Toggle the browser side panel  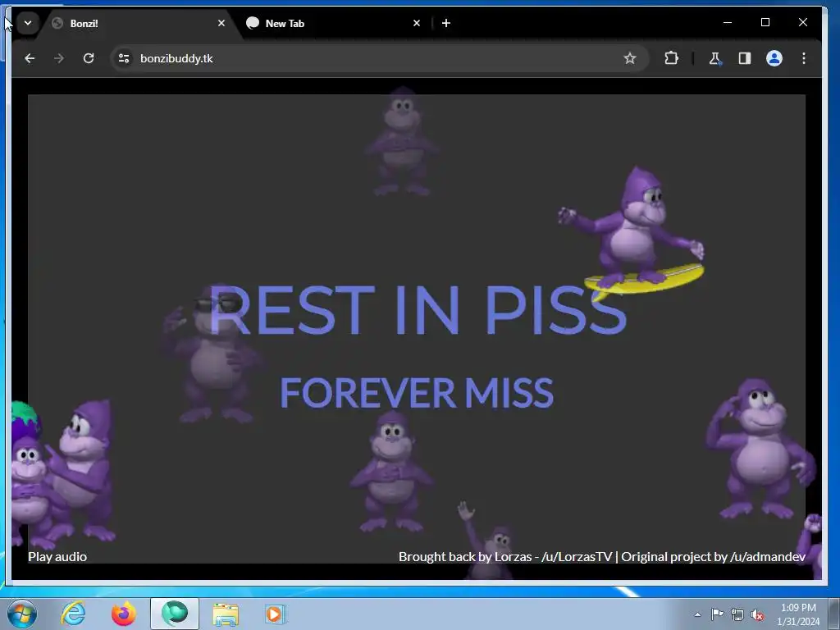coord(745,58)
